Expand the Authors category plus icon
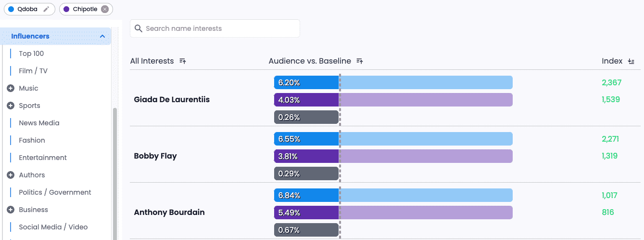The width and height of the screenshot is (644, 240). click(x=11, y=175)
